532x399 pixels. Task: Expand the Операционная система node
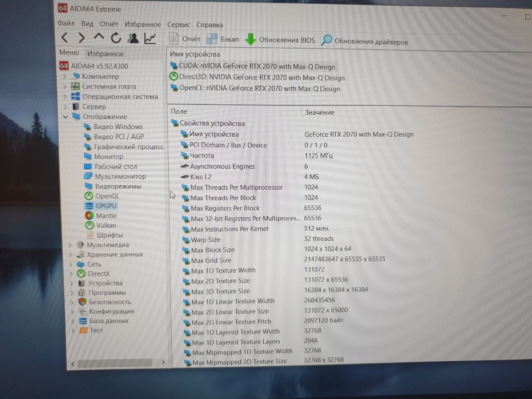65,96
